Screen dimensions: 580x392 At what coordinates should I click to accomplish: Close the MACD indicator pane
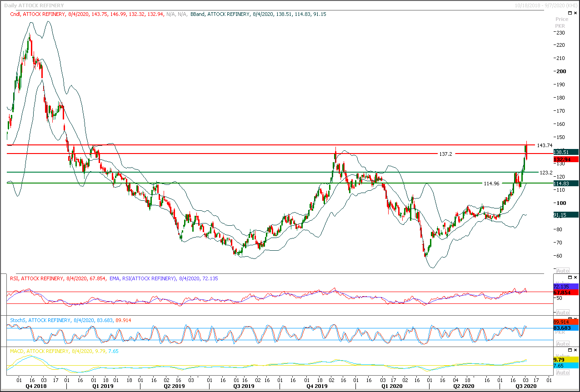click(x=575, y=350)
